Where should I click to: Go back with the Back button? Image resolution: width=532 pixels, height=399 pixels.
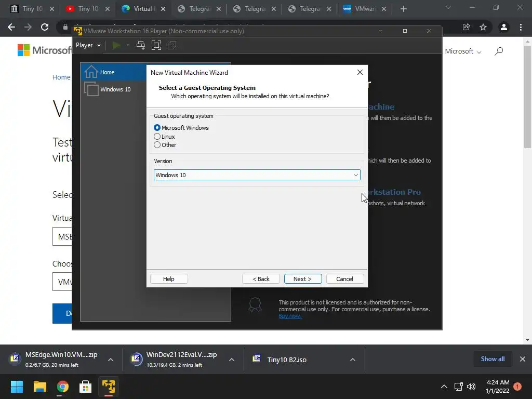(x=261, y=279)
